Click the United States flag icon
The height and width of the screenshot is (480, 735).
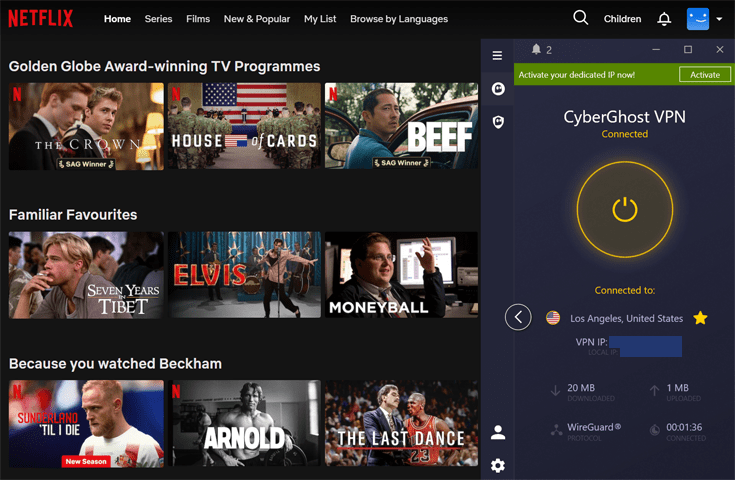coord(553,318)
